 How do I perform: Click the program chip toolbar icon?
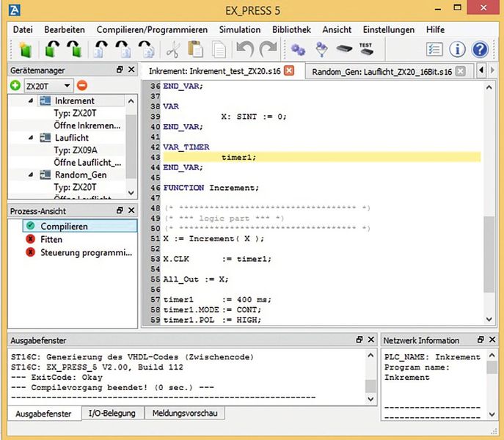pos(344,49)
